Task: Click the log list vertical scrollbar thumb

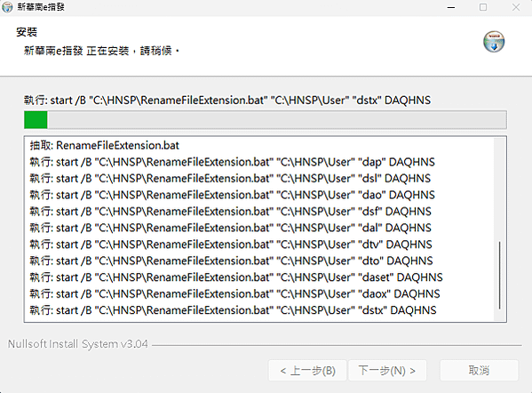Action: click(499, 275)
